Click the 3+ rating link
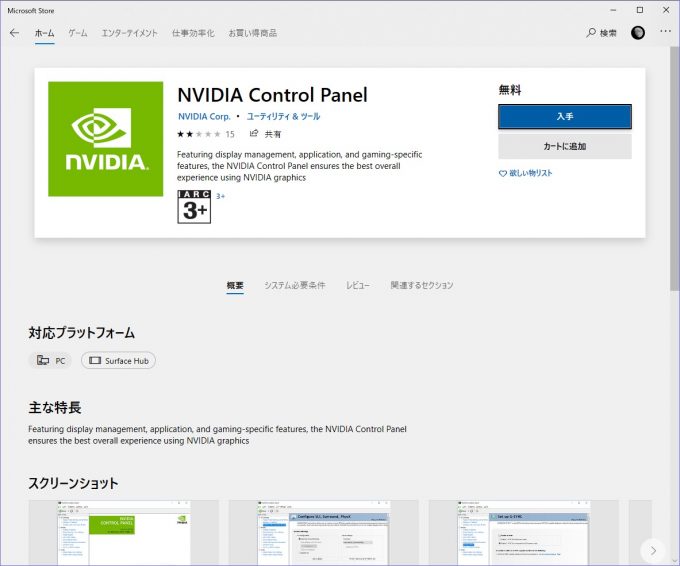The width and height of the screenshot is (680, 566). point(220,196)
